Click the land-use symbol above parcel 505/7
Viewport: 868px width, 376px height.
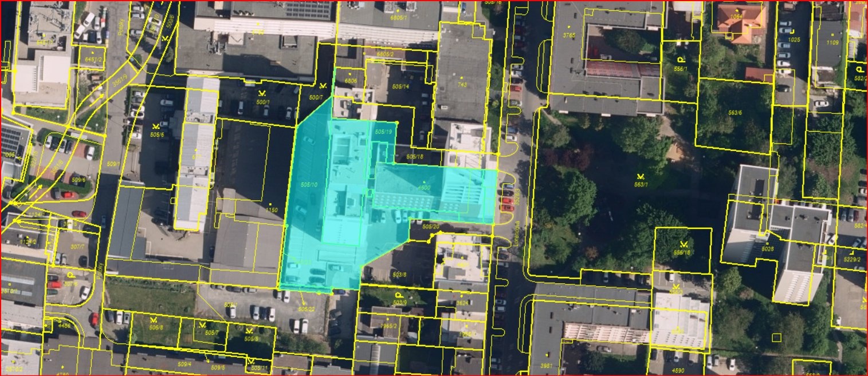tap(202, 324)
